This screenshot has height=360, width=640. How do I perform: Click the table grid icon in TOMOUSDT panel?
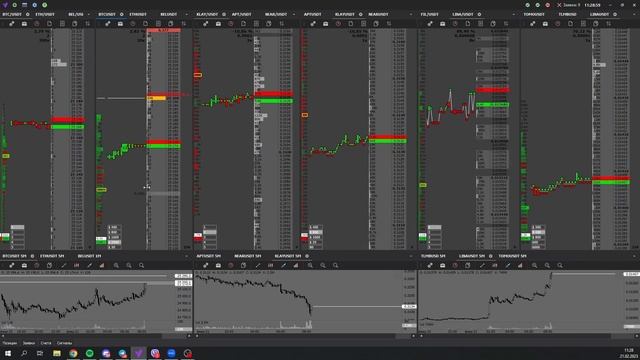583,24
